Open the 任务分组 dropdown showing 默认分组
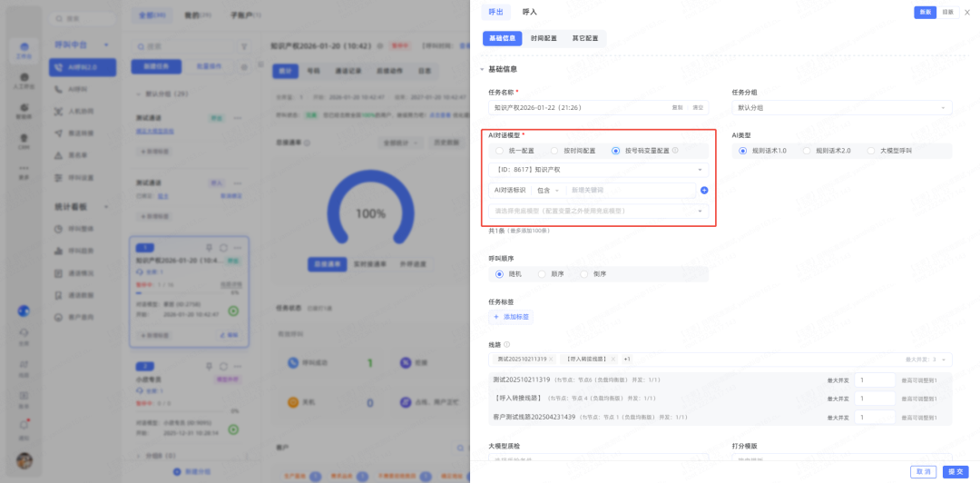 pyautogui.click(x=841, y=107)
